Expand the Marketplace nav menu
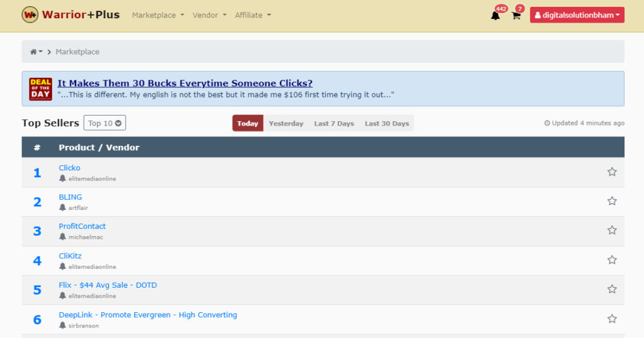 click(x=158, y=15)
